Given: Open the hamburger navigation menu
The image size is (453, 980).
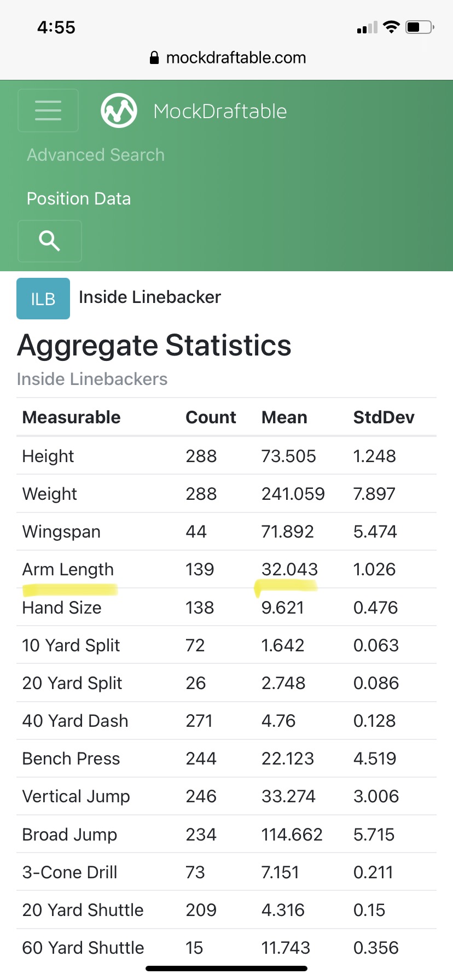Looking at the screenshot, I should (x=48, y=110).
